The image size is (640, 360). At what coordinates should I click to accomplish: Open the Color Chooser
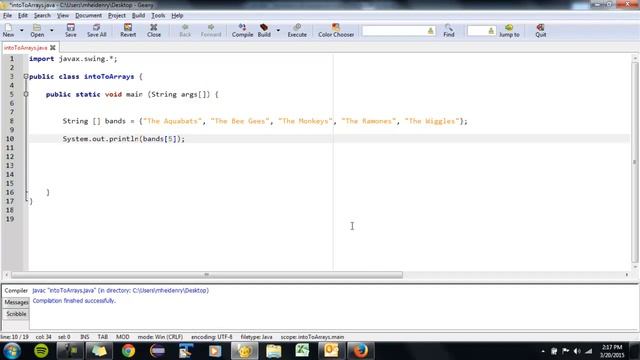[x=336, y=30]
